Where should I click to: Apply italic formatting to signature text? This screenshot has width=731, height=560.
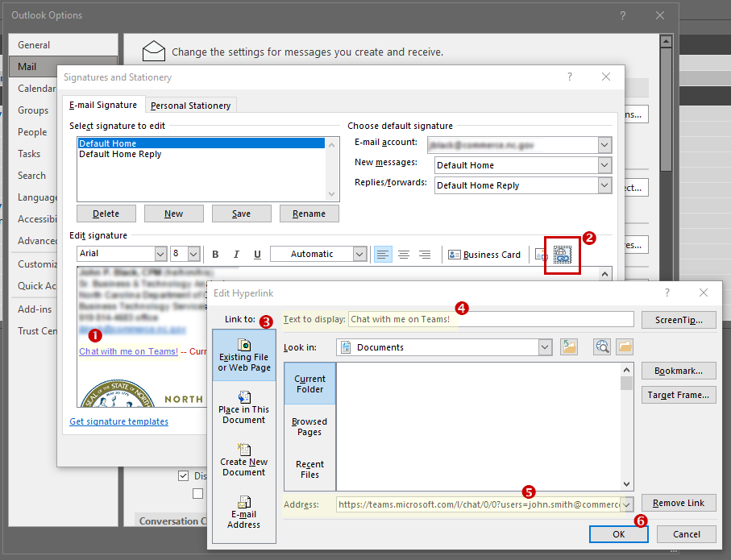[236, 254]
